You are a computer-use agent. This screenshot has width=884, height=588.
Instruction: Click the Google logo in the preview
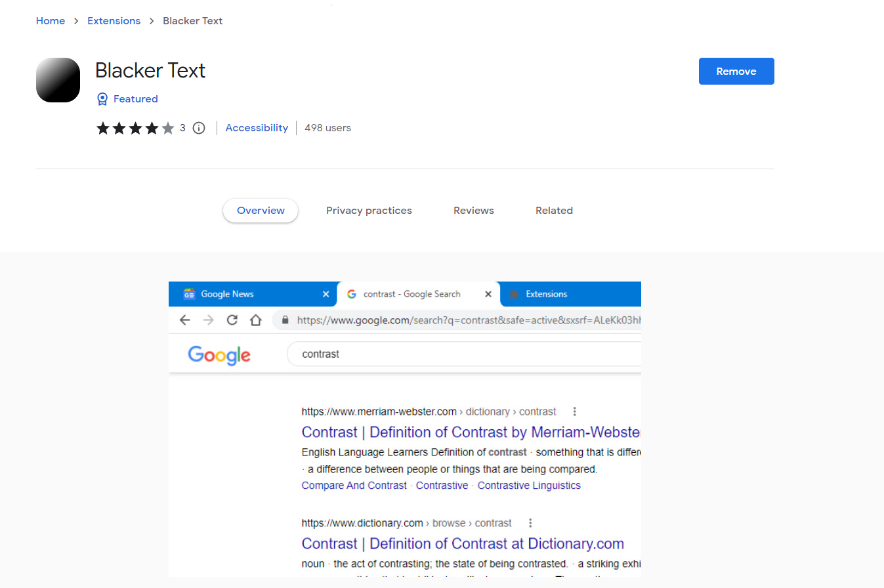pyautogui.click(x=219, y=355)
